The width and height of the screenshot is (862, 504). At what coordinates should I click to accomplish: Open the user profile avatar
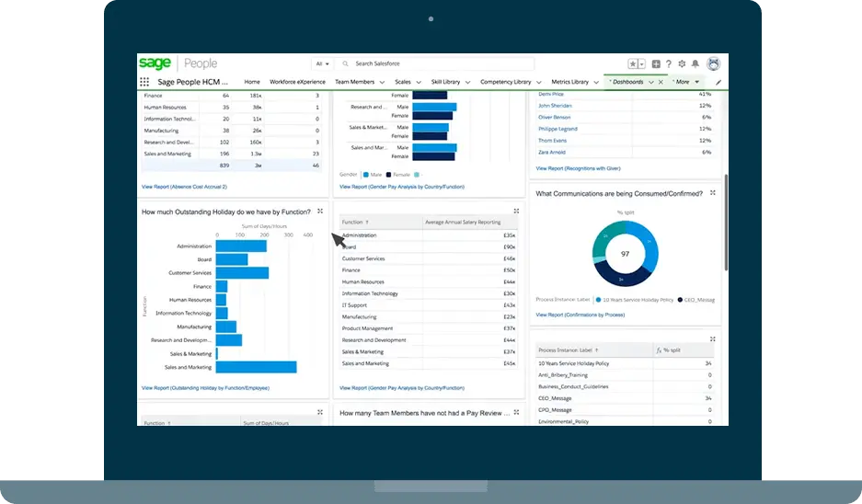(x=714, y=63)
